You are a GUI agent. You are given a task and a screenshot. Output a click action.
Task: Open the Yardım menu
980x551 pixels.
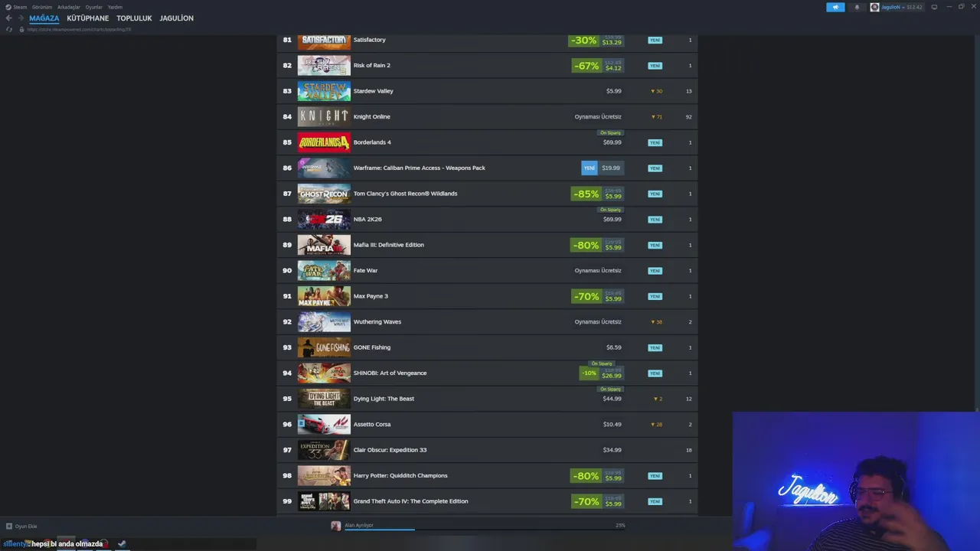pyautogui.click(x=115, y=7)
